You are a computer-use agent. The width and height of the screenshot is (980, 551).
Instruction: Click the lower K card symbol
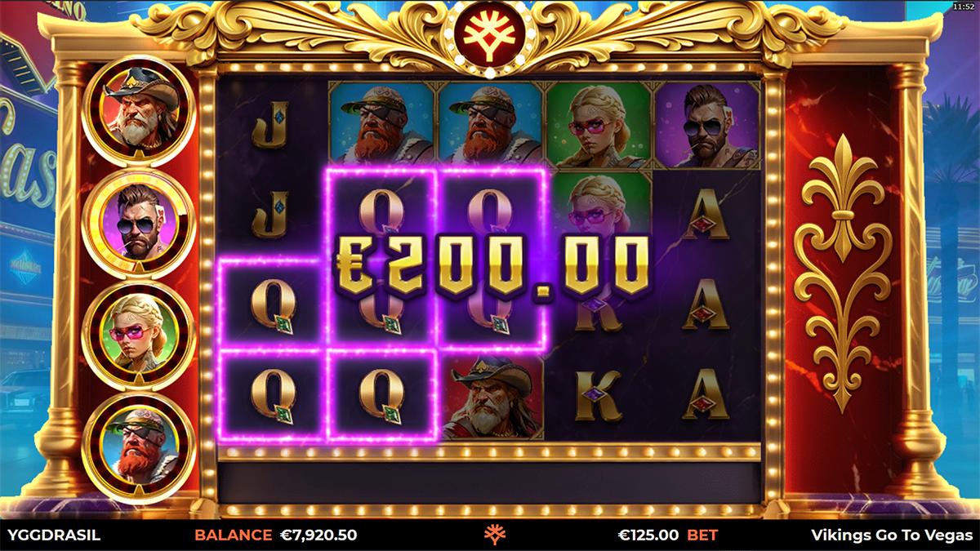pos(599,396)
